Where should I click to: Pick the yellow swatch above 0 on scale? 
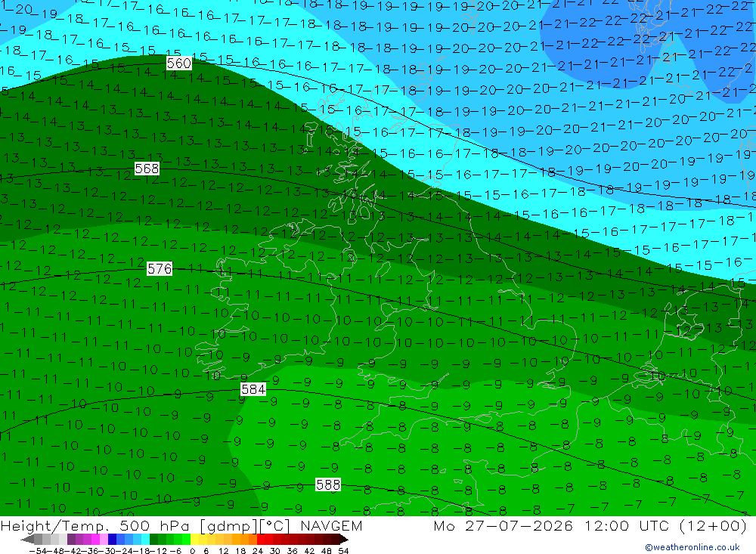point(195,539)
